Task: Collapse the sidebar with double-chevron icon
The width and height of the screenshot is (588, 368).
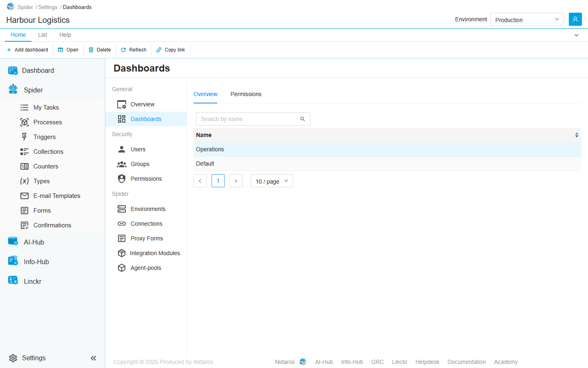Action: point(94,358)
